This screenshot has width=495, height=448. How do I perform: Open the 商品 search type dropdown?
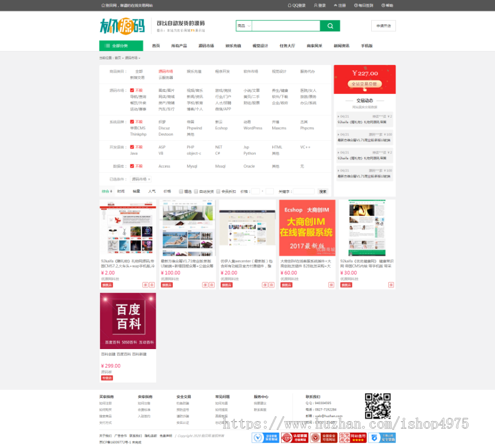[244, 26]
